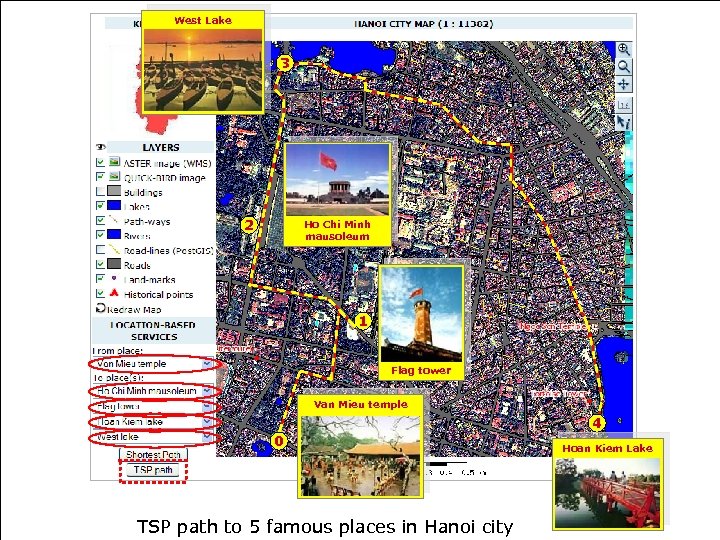The width and height of the screenshot is (720, 540).
Task: Click the 'From place:' label
Action: 118,351
